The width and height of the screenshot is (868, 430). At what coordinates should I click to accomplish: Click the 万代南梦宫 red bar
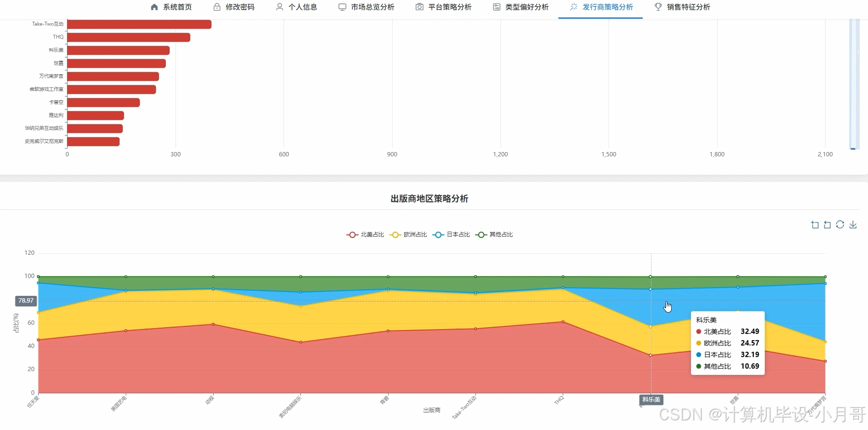(113, 76)
